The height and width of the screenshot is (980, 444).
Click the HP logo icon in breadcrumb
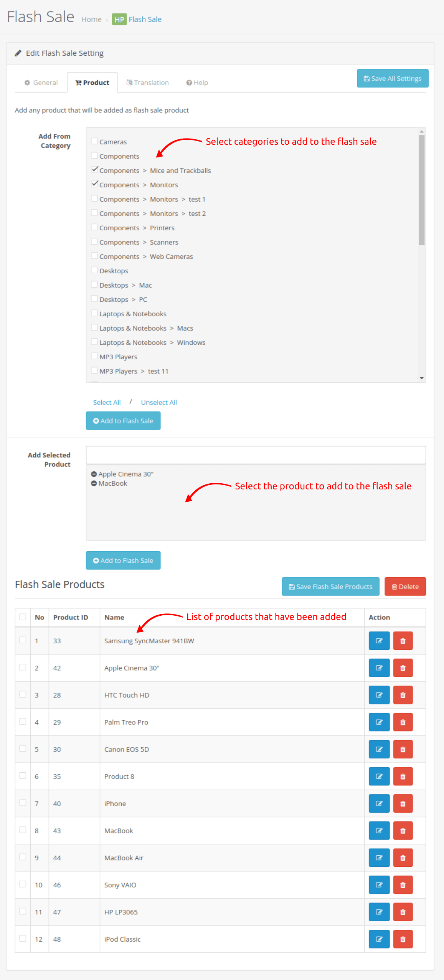119,19
